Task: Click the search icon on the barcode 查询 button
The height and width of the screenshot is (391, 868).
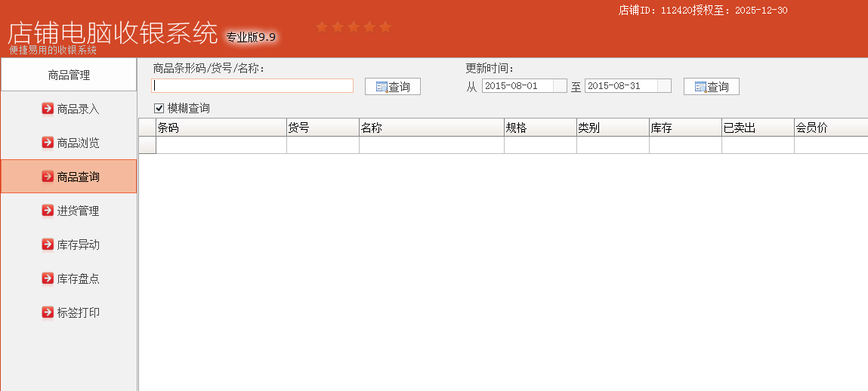Action: tap(382, 87)
